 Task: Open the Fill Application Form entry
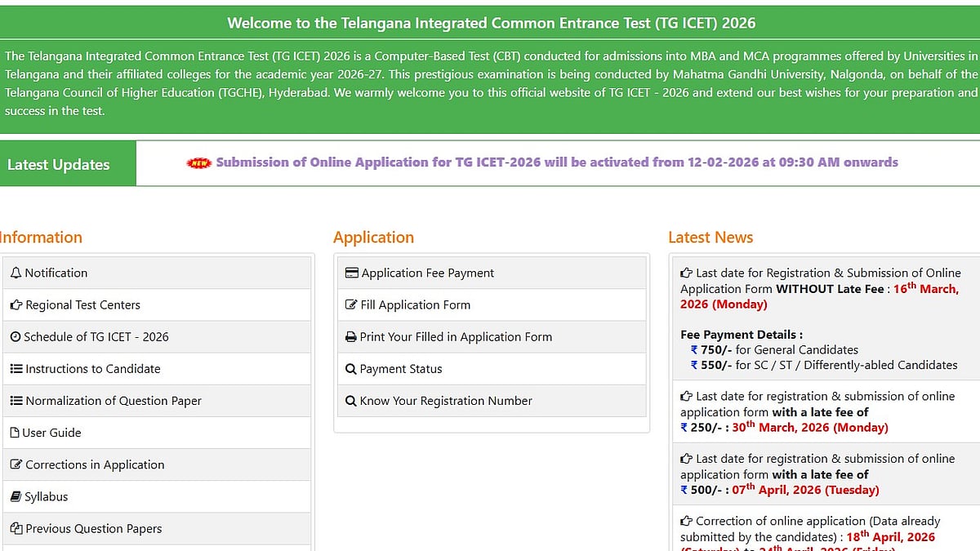point(416,304)
